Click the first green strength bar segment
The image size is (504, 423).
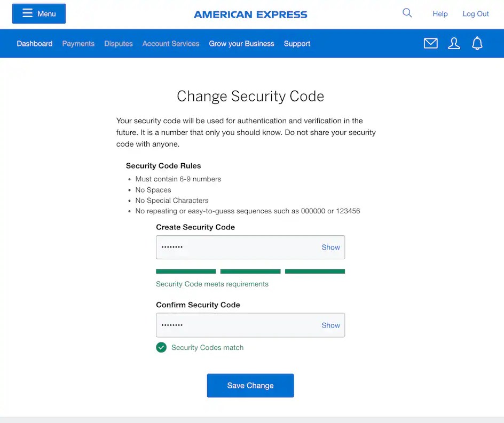click(x=186, y=272)
